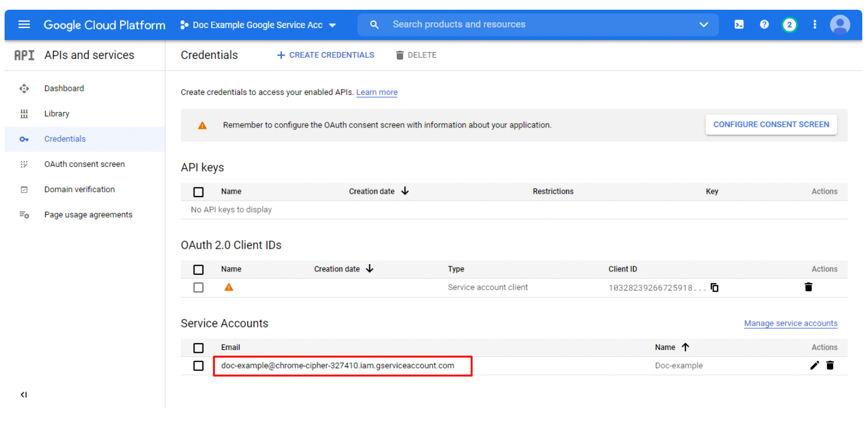Click the Domain verification icon
The width and height of the screenshot is (868, 439).
click(24, 189)
